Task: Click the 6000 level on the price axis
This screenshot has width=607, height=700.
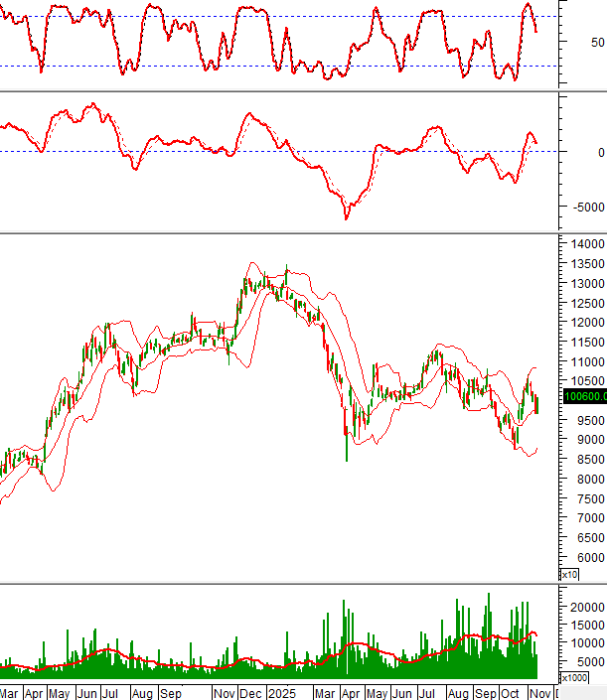Action: (583, 558)
